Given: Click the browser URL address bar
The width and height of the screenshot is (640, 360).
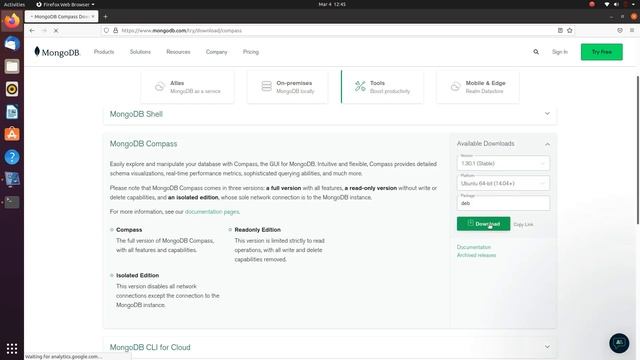Looking at the screenshot, I should pyautogui.click(x=338, y=31).
